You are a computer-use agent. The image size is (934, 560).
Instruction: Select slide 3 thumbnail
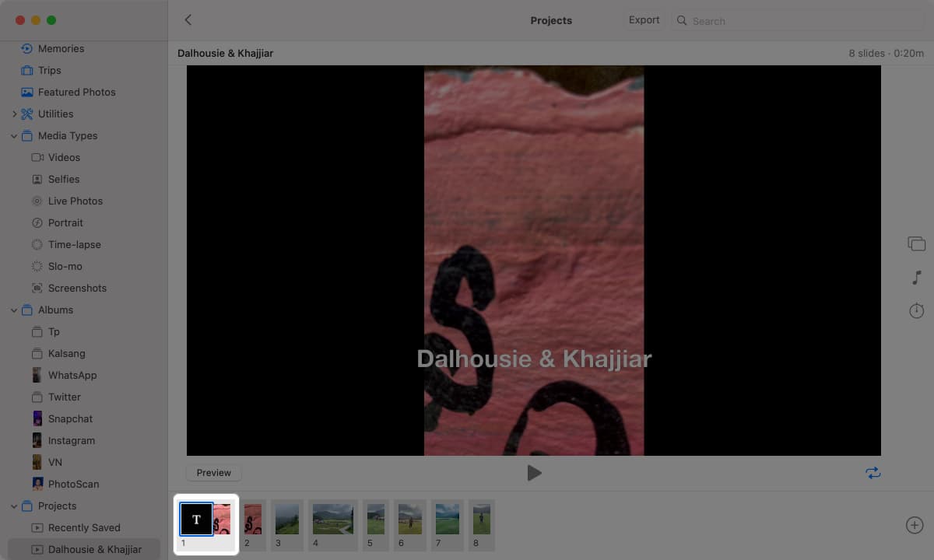(286, 519)
